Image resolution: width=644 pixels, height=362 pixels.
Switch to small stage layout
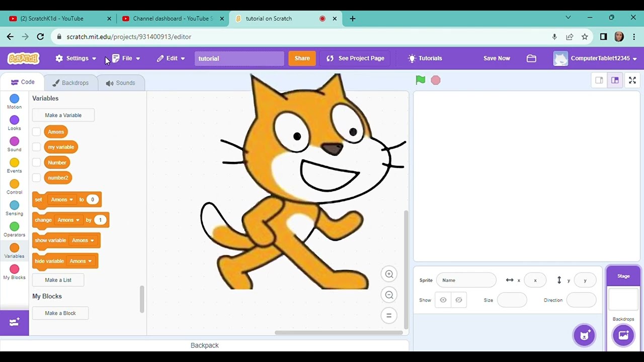(x=599, y=80)
